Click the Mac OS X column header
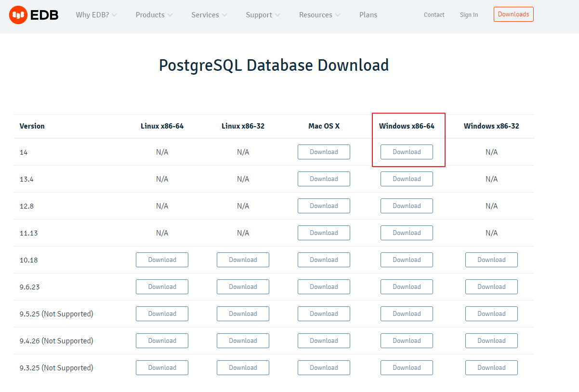Screen dimensions: 579x392 click(x=324, y=126)
